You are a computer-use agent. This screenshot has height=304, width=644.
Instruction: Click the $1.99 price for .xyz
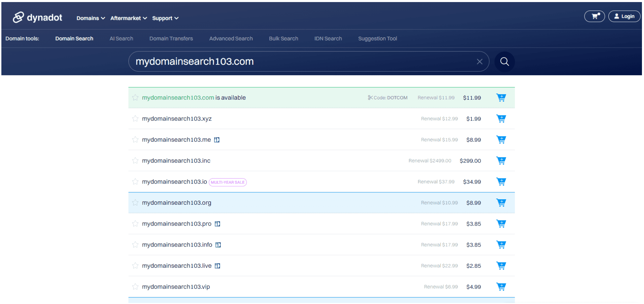point(473,119)
